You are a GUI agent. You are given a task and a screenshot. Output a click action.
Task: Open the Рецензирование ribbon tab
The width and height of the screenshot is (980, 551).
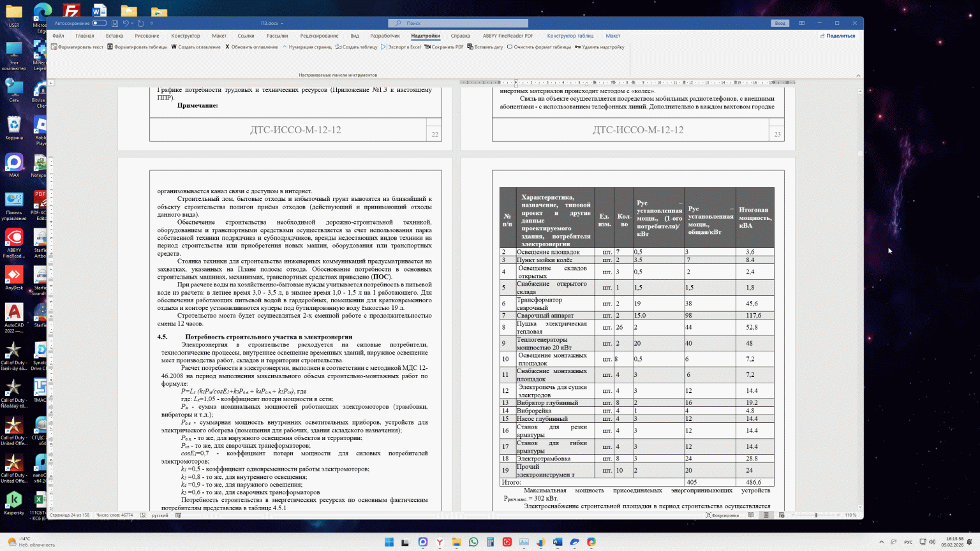(x=319, y=36)
